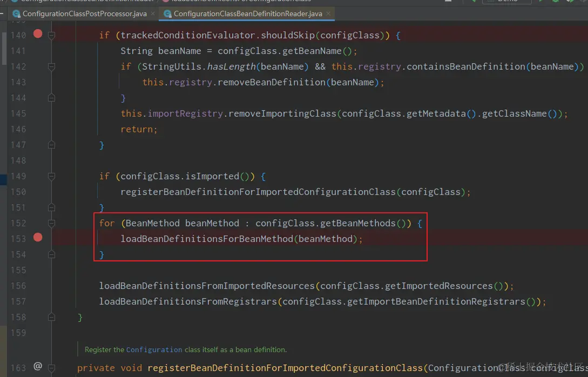Image resolution: width=588 pixels, height=377 pixels.
Task: Click getImportedResources() on line 156
Action: pyautogui.click(x=444, y=286)
